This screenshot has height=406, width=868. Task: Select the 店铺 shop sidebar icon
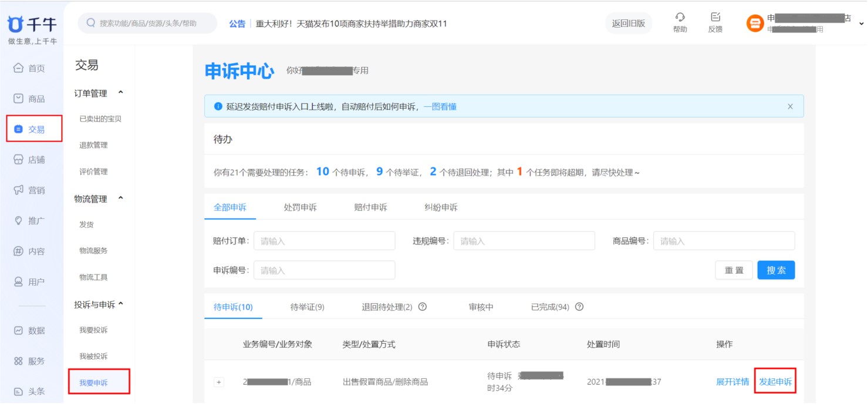tap(19, 160)
